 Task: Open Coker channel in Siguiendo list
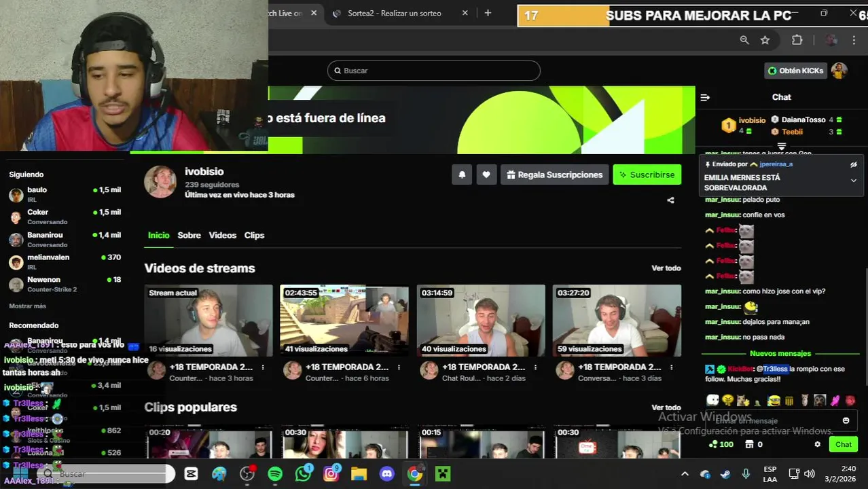(x=65, y=217)
